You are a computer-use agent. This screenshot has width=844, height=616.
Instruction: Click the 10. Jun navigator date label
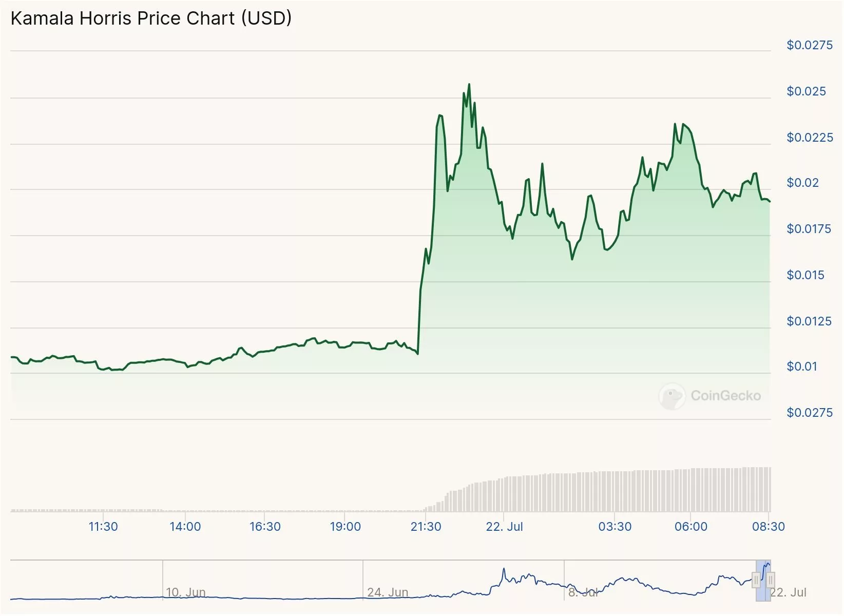click(x=185, y=592)
